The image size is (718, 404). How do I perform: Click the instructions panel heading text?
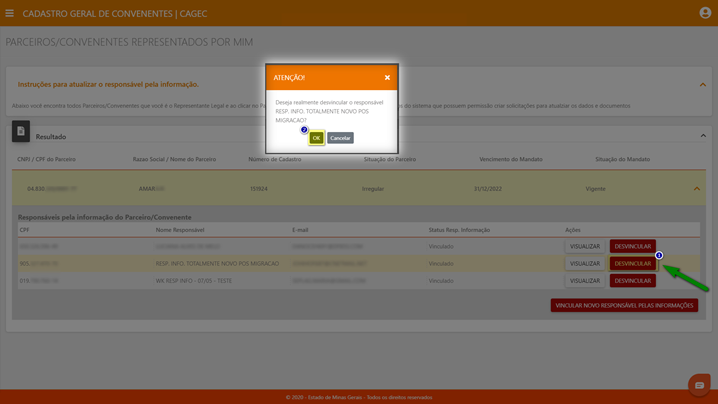pyautogui.click(x=108, y=85)
